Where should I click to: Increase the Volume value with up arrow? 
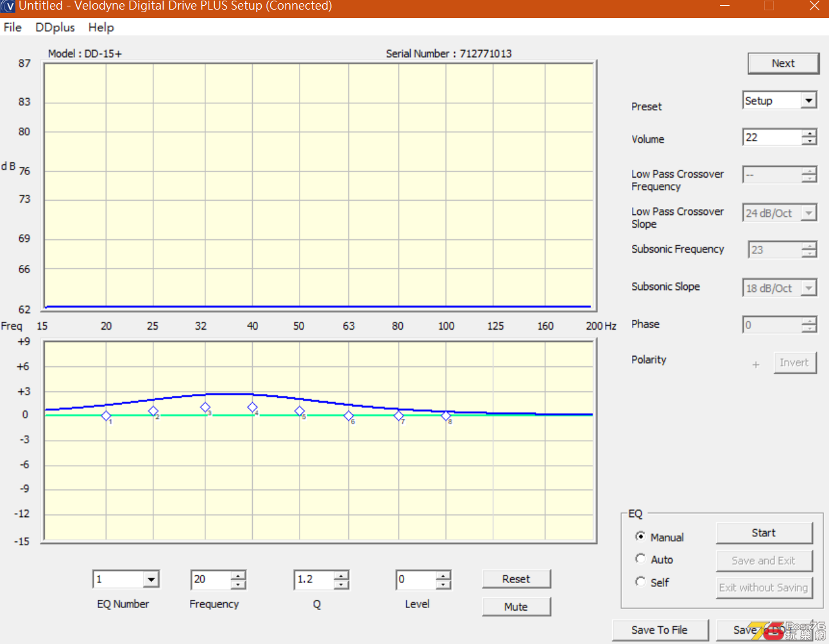[x=809, y=133]
